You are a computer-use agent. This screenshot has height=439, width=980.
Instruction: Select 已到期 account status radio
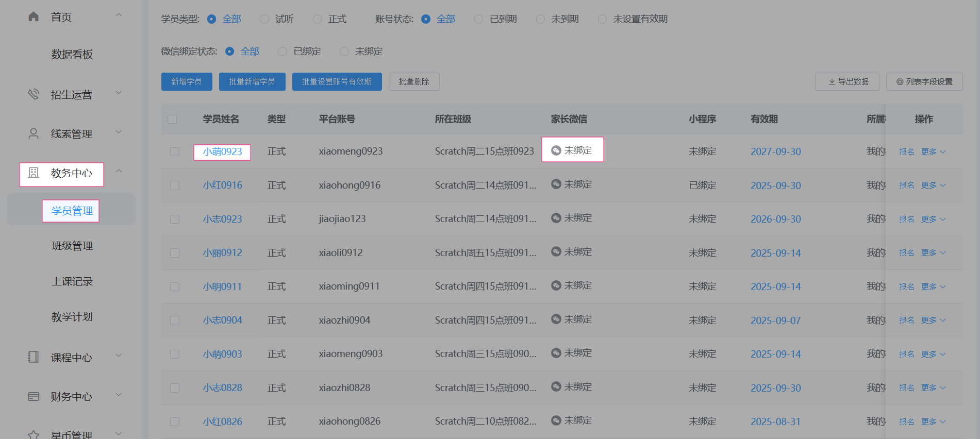pos(479,19)
